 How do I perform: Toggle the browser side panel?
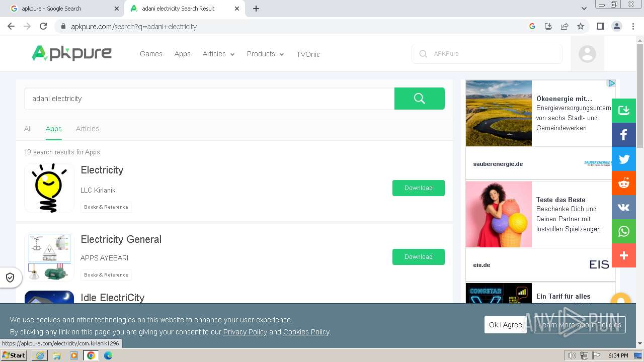(x=600, y=26)
